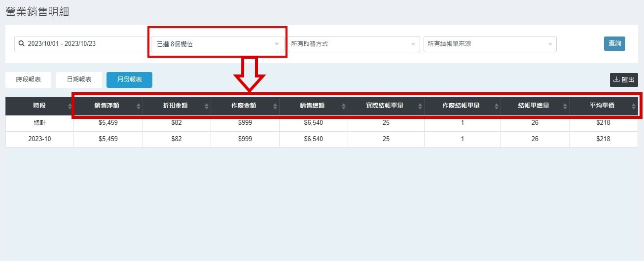Viewport: 644px width, 261px height.
Task: Expand the 所有取餐方式 dropdown
Action: coord(353,44)
